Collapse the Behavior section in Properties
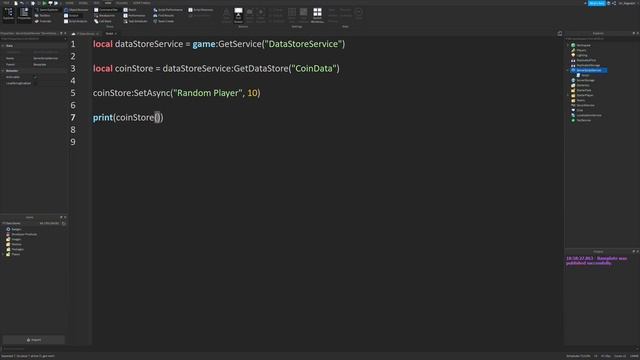This screenshot has width=640, height=360. (3, 71)
